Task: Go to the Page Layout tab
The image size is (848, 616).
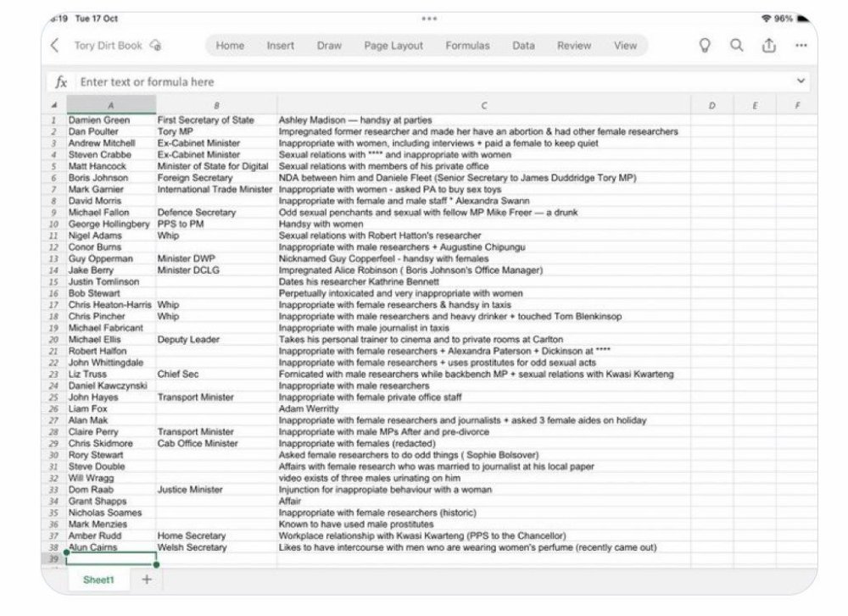Action: point(393,46)
